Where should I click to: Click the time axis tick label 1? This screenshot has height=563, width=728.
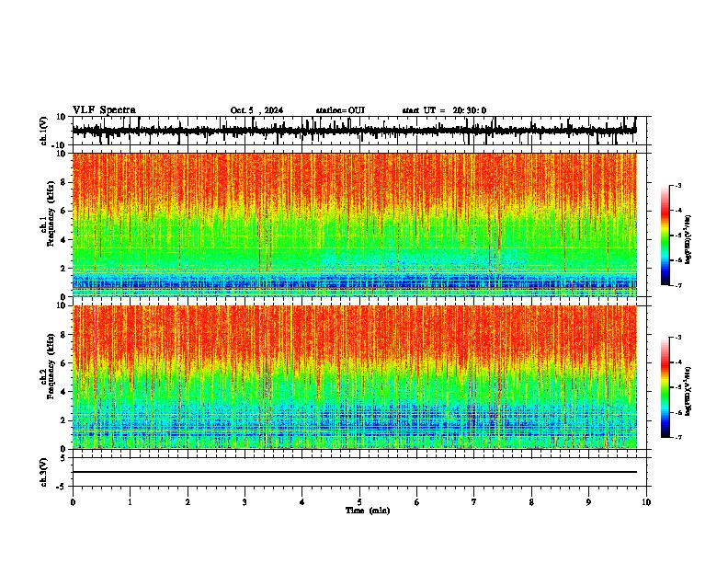(130, 502)
